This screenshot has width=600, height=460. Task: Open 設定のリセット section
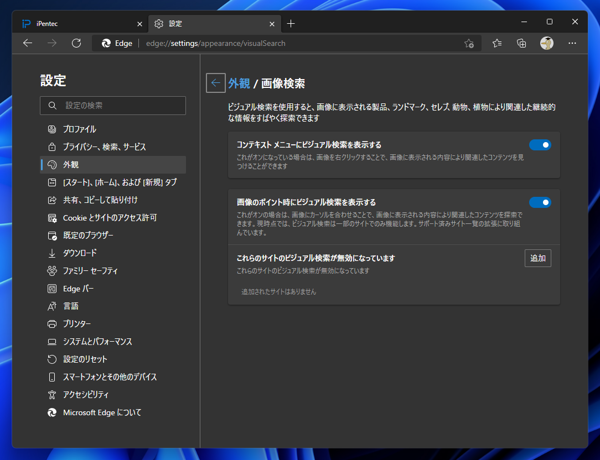tap(113, 359)
